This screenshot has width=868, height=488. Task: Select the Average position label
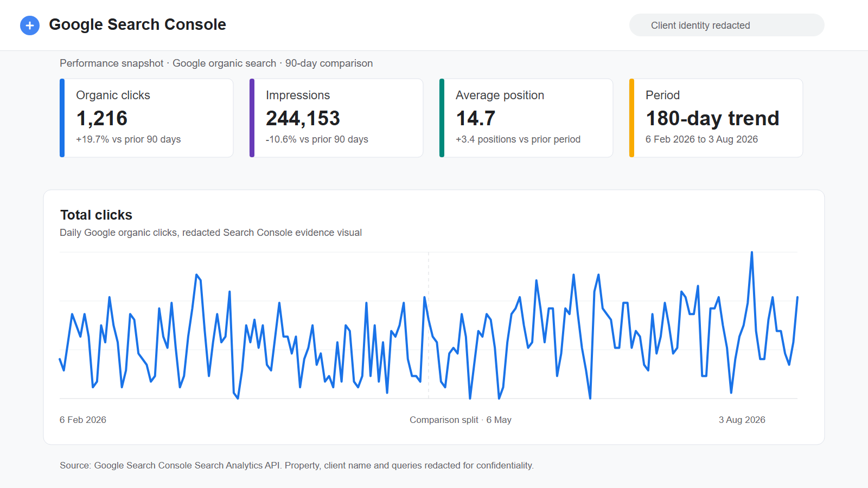[x=500, y=95]
